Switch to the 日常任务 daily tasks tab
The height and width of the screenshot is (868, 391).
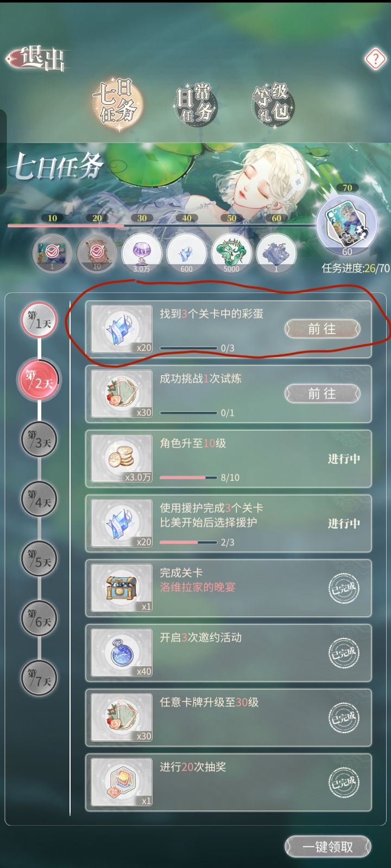click(x=195, y=103)
